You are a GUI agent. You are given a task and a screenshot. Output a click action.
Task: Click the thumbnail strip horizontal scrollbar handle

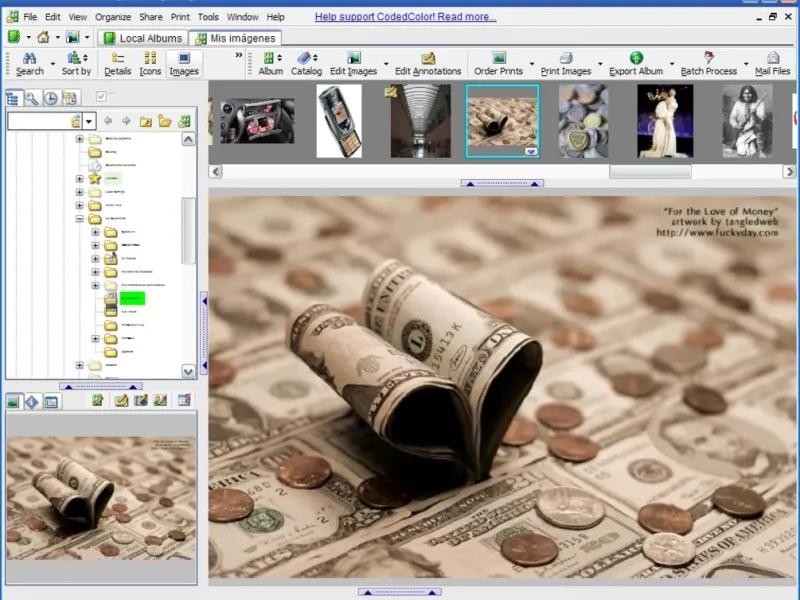650,172
